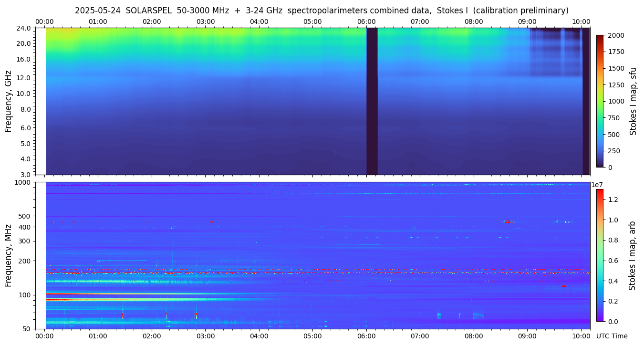Click the upper colorbar for sfu scale

pyautogui.click(x=600, y=101)
